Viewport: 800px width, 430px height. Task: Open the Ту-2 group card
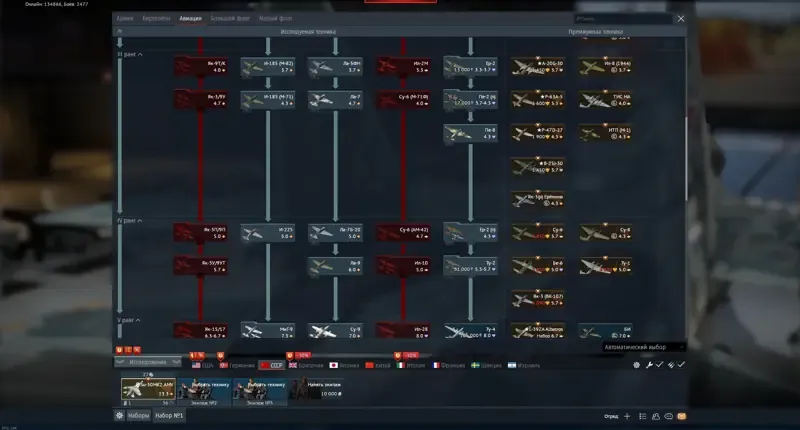(x=470, y=266)
